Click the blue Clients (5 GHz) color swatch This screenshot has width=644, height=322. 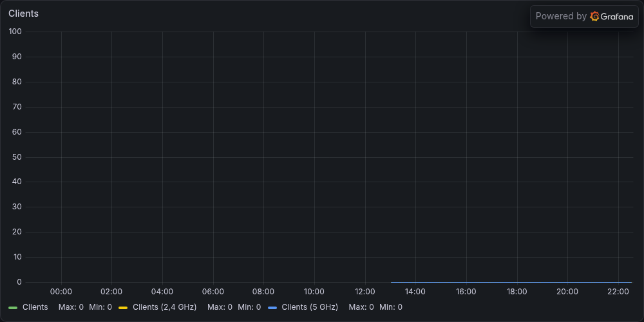coord(272,308)
